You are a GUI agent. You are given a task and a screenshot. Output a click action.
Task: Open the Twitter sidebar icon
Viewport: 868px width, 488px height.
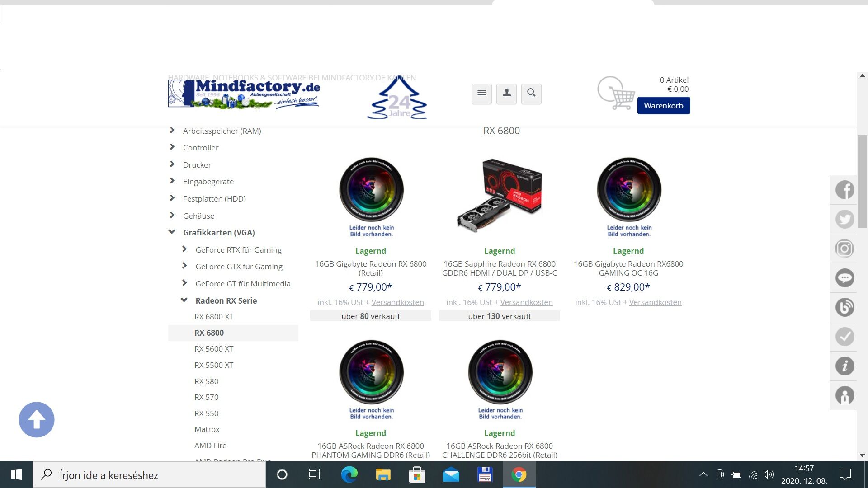coord(844,219)
